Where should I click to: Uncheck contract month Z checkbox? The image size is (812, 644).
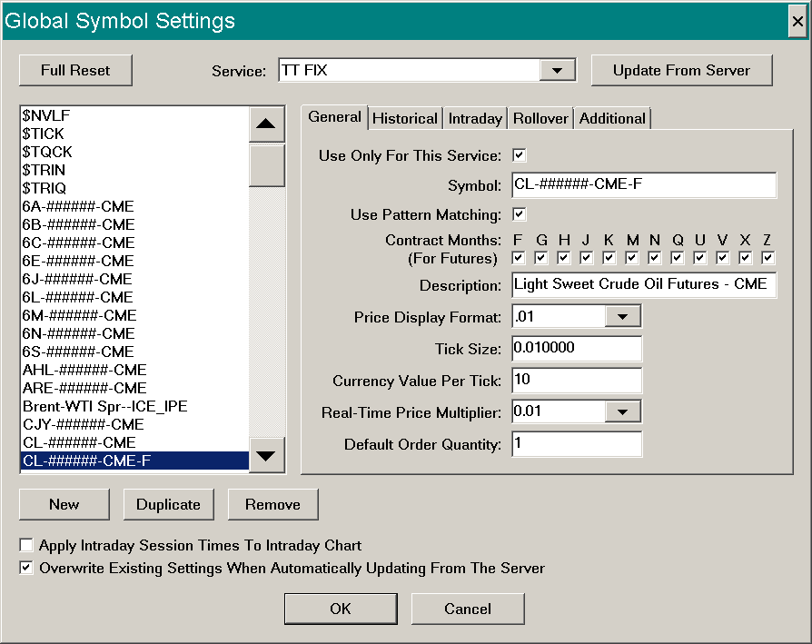point(768,258)
